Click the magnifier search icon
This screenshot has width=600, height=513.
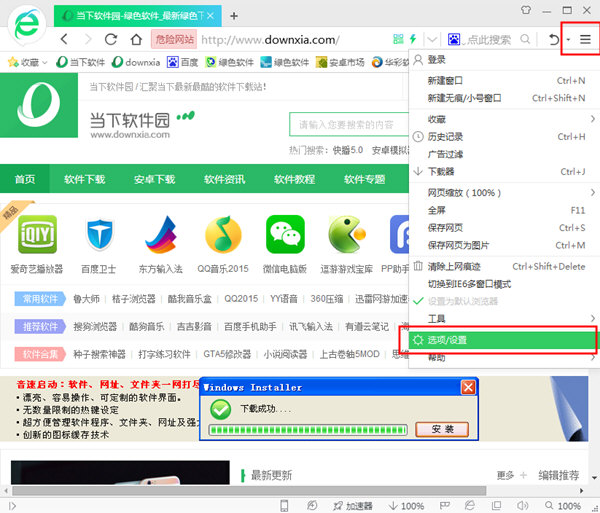(x=525, y=39)
